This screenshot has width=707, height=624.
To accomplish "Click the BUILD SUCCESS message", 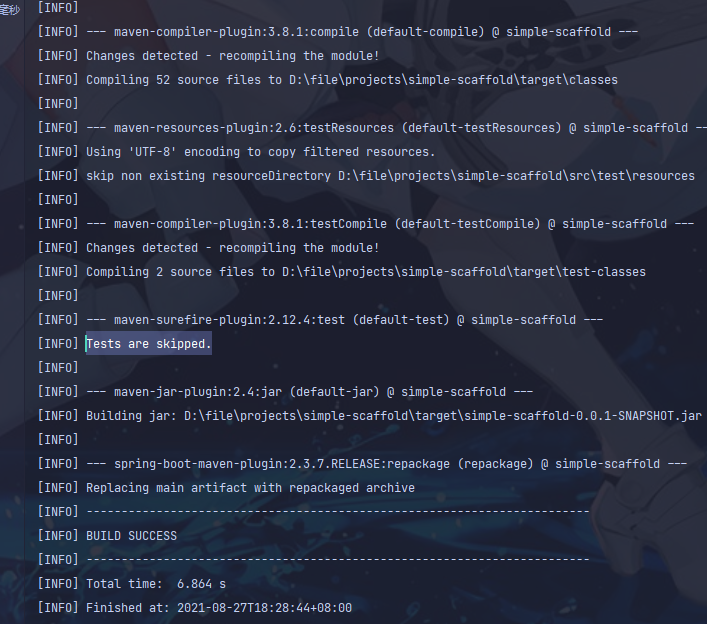I will click(x=131, y=536).
